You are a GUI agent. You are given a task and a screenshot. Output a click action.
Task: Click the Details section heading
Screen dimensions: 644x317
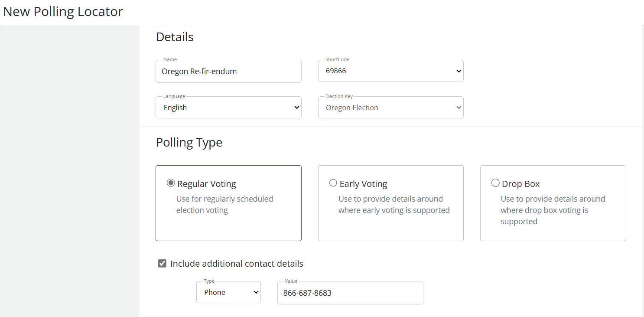click(175, 37)
